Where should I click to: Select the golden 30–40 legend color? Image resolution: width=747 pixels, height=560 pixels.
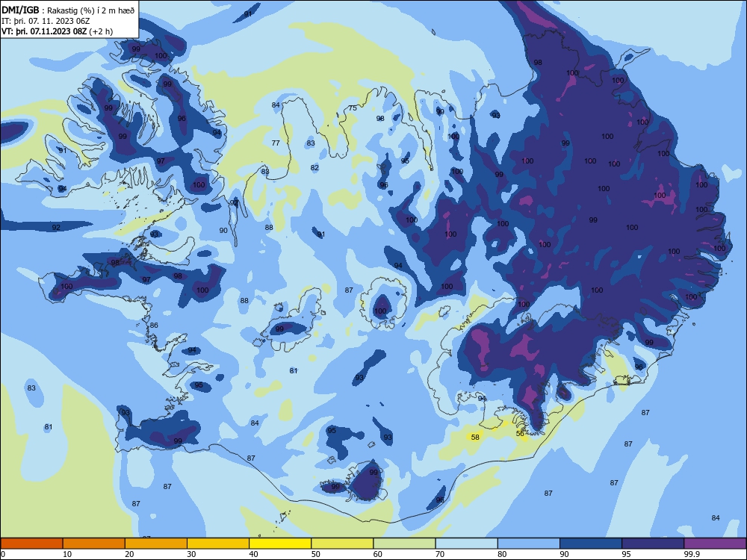pos(218,544)
